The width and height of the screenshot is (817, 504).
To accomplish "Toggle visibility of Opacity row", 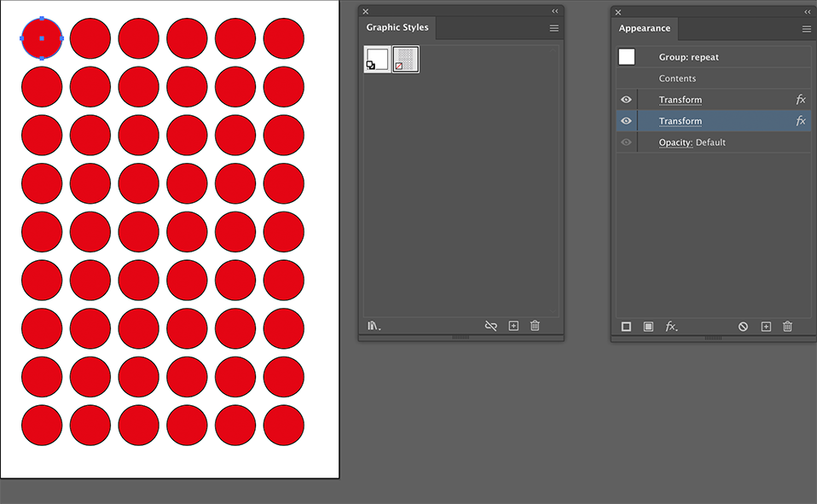I will [626, 142].
